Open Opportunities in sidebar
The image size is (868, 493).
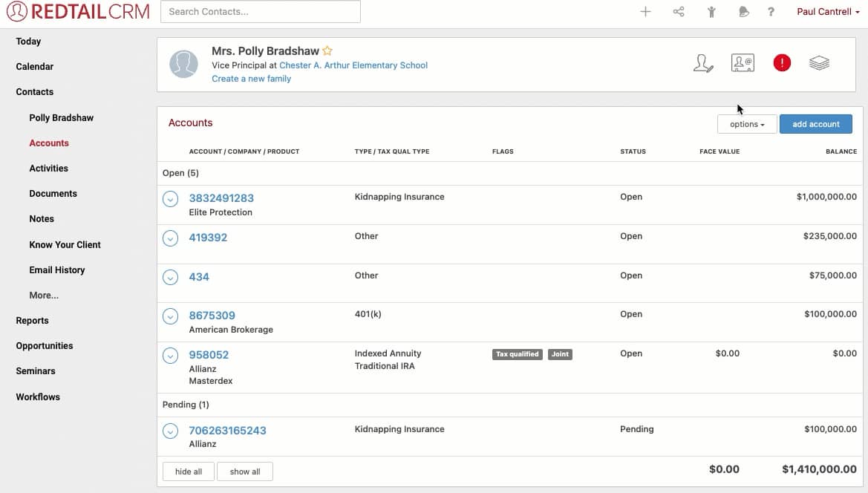(45, 346)
